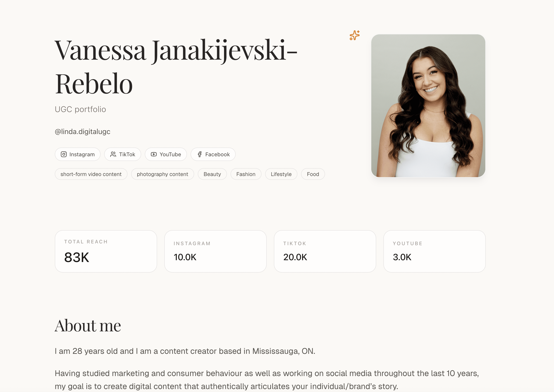The height and width of the screenshot is (392, 554).
Task: Visit the YouTube channel link
Action: tap(166, 154)
